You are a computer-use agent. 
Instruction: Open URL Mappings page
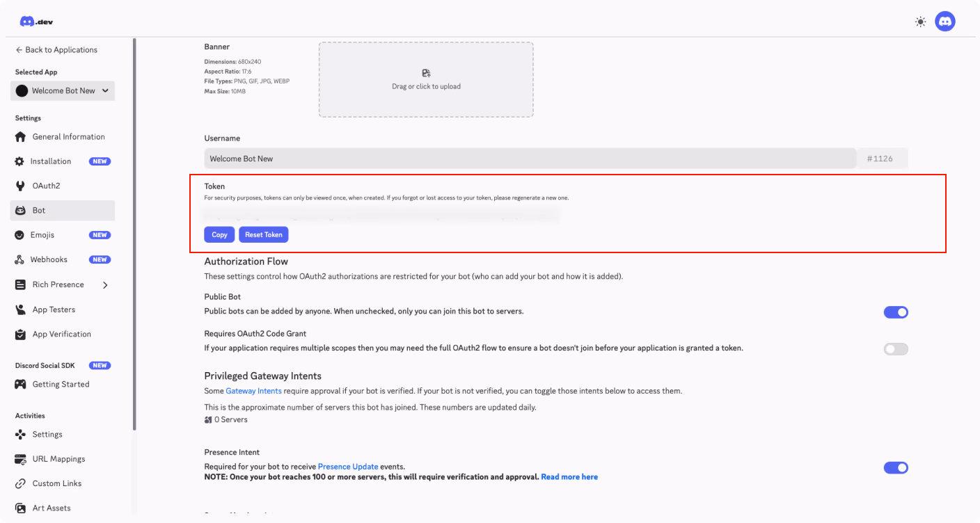(x=63, y=459)
